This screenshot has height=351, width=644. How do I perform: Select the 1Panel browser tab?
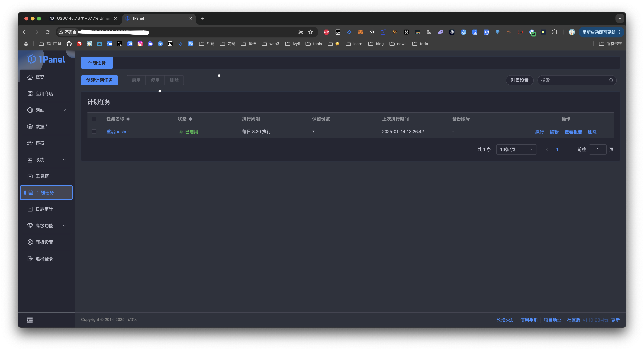coord(159,18)
